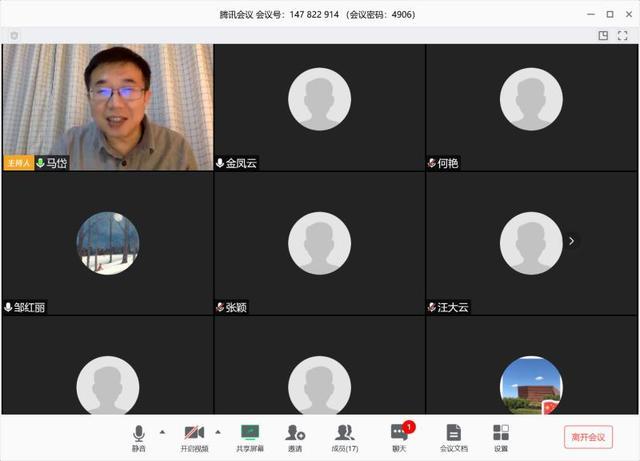Open the 设置 settings icon
The image size is (640, 461).
click(501, 435)
